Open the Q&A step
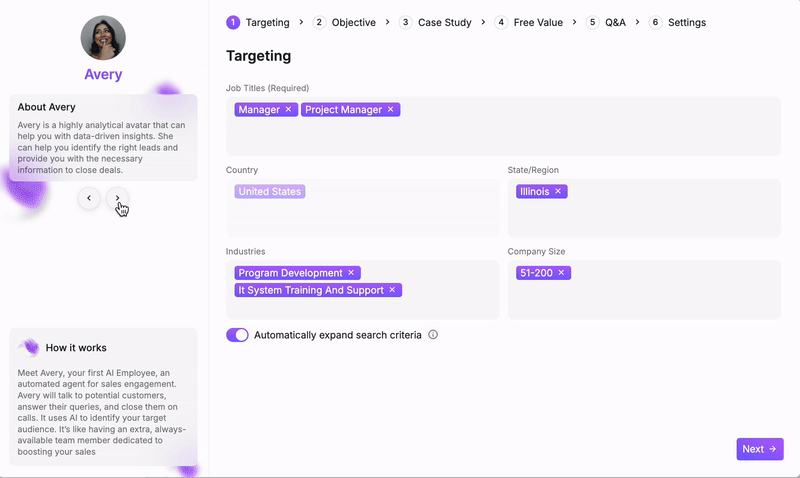This screenshot has height=478, width=800. [x=606, y=22]
